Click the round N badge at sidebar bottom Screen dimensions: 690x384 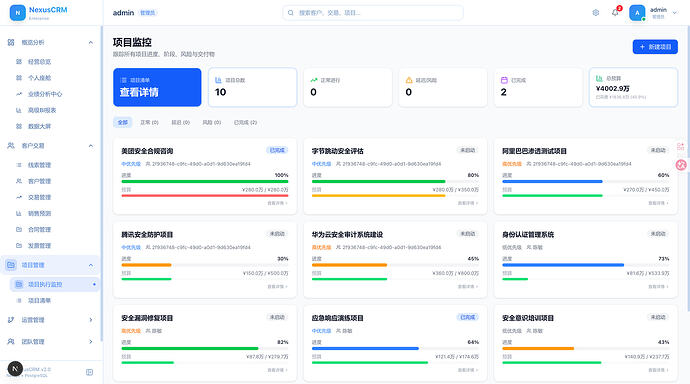[x=15, y=369]
